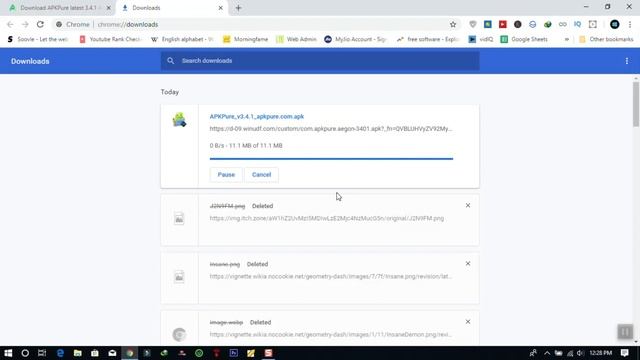Open the dark circle extension icon
Image resolution: width=640 pixels, height=360 pixels.
518,24
